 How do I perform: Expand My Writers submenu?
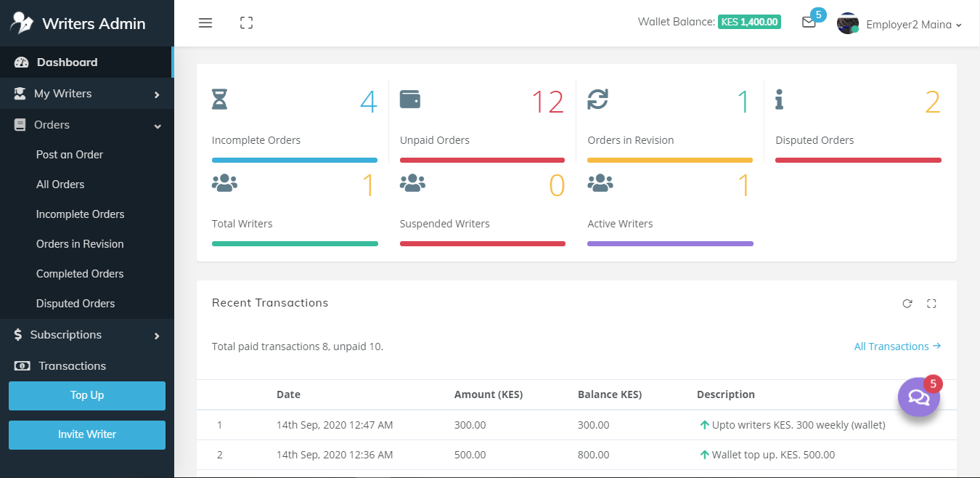[87, 94]
